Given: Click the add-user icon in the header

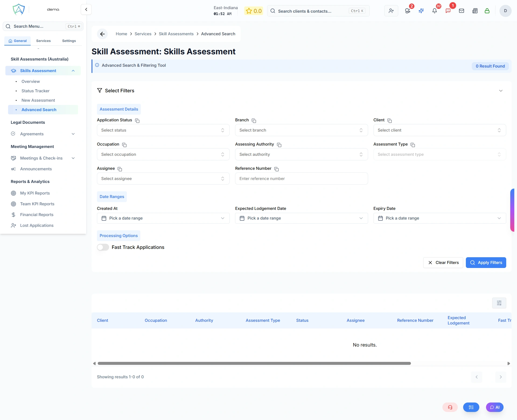Looking at the screenshot, I should 391,11.
